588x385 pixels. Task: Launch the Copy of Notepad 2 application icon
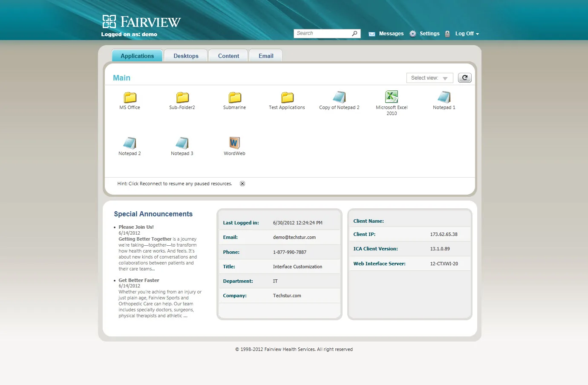pos(339,97)
